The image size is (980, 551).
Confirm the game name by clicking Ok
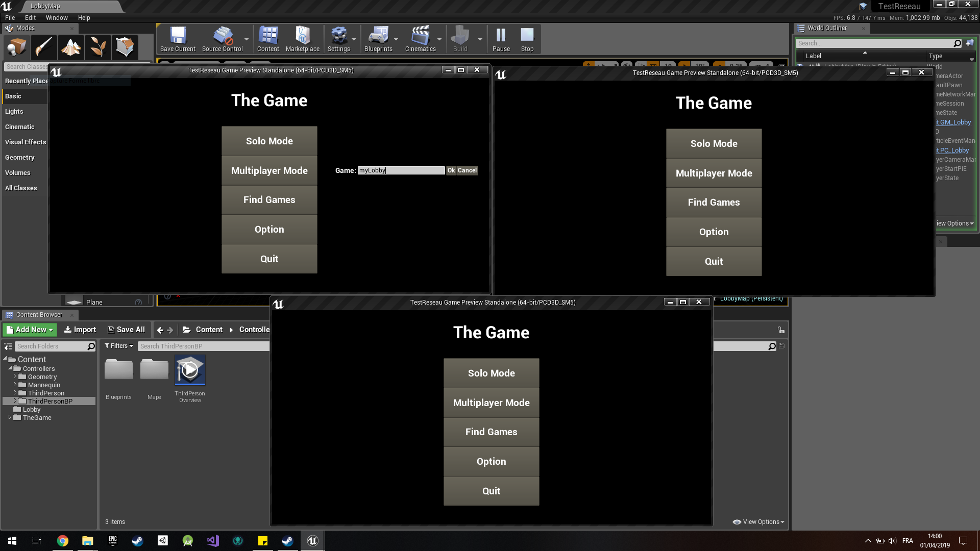pos(451,170)
